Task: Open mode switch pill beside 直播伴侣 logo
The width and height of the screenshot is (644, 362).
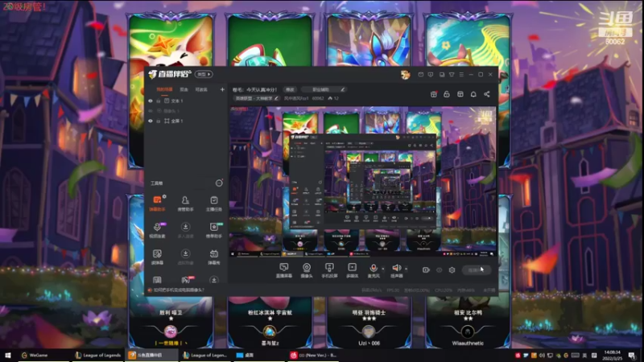Action: (x=204, y=74)
